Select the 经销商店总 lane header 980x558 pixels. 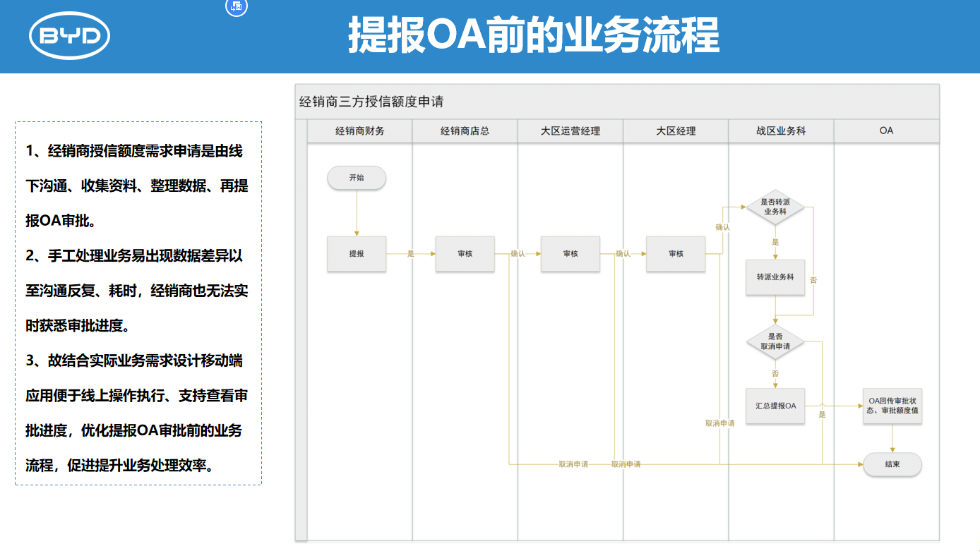coord(465,131)
